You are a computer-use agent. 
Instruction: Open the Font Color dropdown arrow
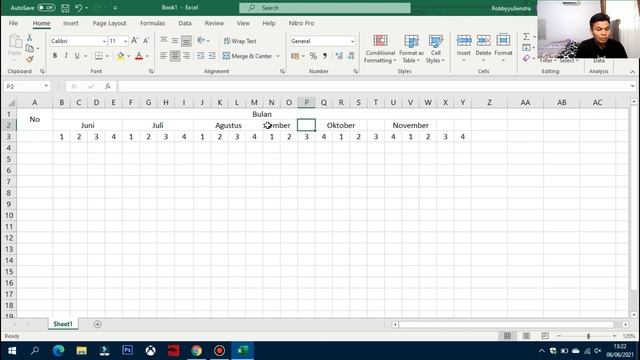(x=147, y=56)
